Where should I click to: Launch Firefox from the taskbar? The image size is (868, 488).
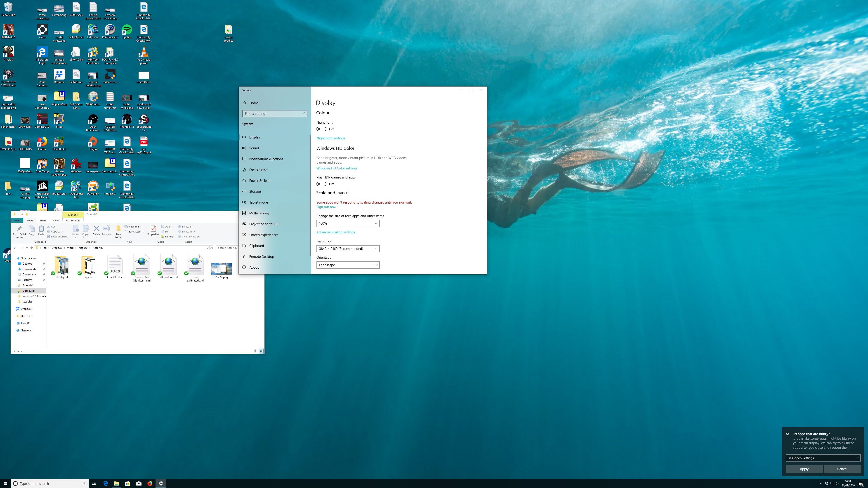pyautogui.click(x=150, y=483)
